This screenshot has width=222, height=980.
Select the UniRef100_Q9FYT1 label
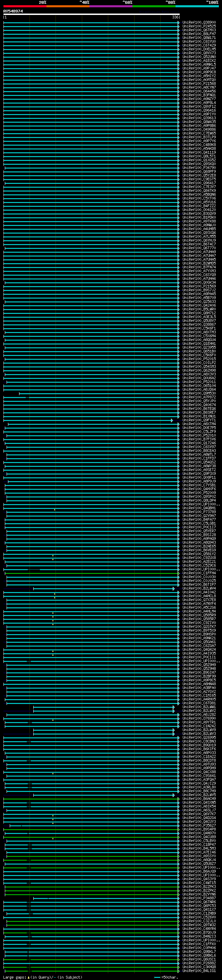pos(199,420)
